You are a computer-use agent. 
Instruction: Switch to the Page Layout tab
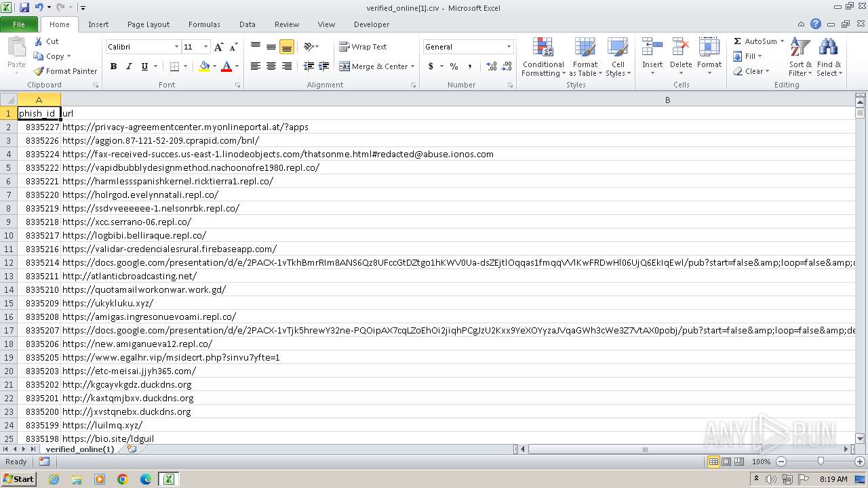point(149,24)
